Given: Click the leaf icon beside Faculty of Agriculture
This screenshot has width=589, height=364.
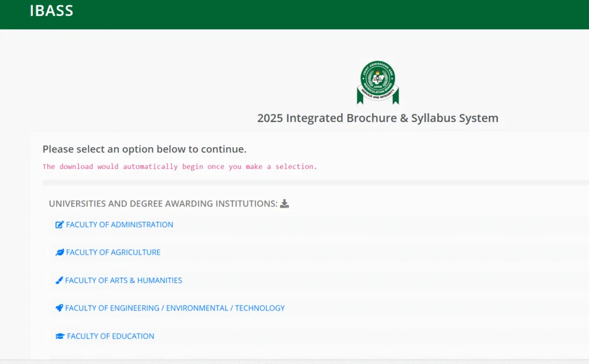Looking at the screenshot, I should 59,252.
